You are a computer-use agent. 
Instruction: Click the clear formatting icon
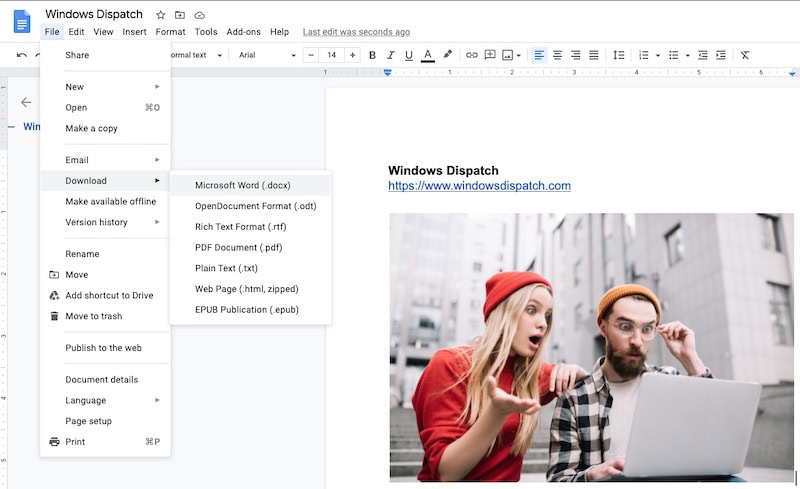pyautogui.click(x=745, y=55)
